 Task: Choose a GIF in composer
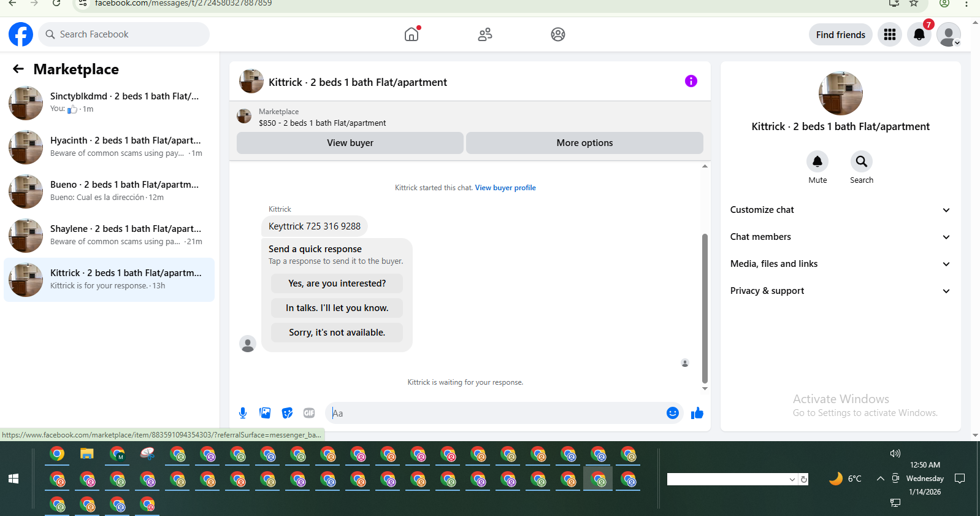pos(309,413)
